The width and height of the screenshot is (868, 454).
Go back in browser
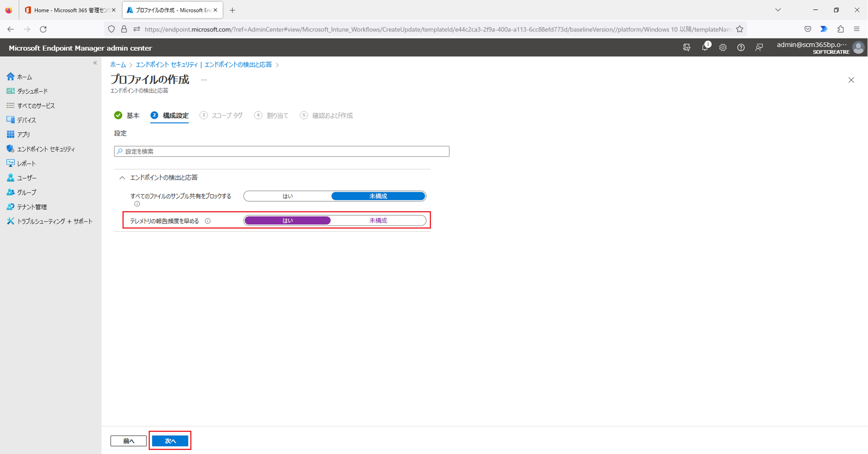tap(10, 29)
